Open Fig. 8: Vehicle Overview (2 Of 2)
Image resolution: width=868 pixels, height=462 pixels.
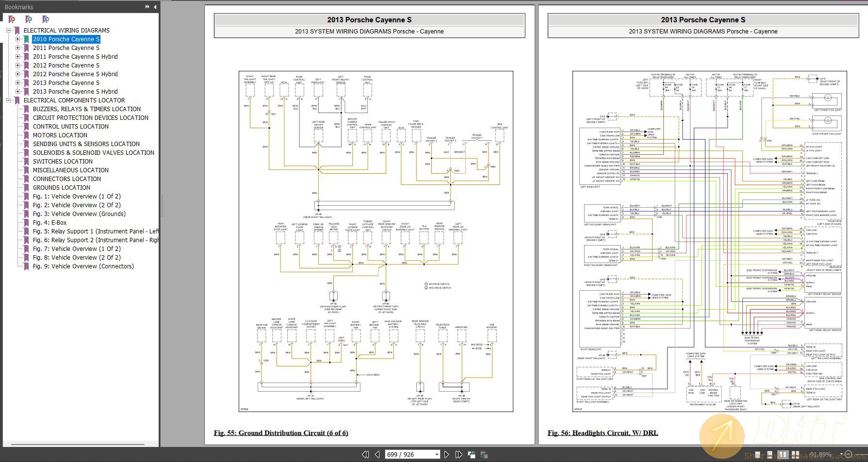pyautogui.click(x=77, y=257)
